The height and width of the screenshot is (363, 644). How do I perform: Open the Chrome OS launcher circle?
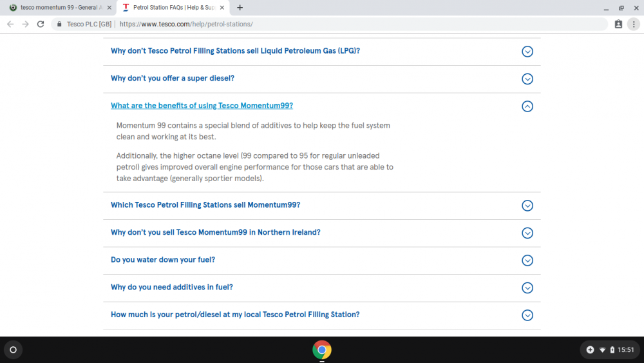pos(13,350)
